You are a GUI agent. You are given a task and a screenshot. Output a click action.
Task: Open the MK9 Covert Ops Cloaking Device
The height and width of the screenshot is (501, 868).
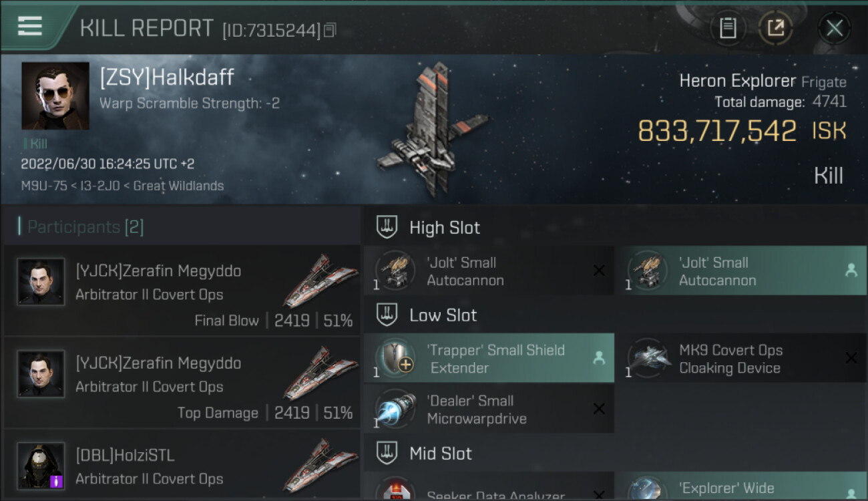pyautogui.click(x=741, y=359)
